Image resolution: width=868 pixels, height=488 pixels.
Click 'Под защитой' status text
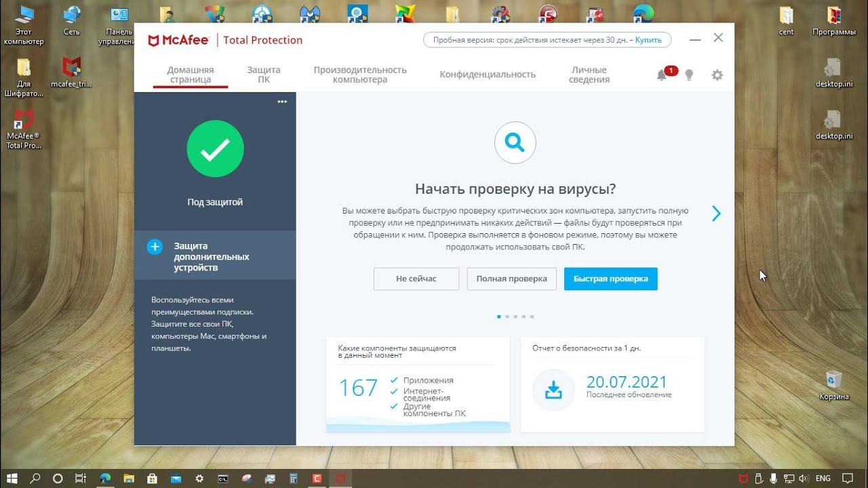pos(215,202)
